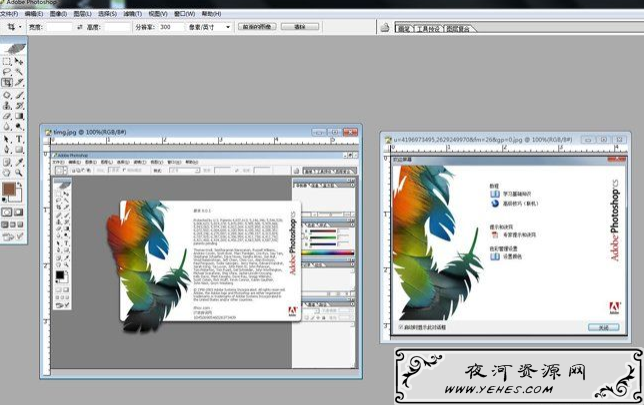
Task: Select the Magic Wand tool
Action: [x=19, y=72]
